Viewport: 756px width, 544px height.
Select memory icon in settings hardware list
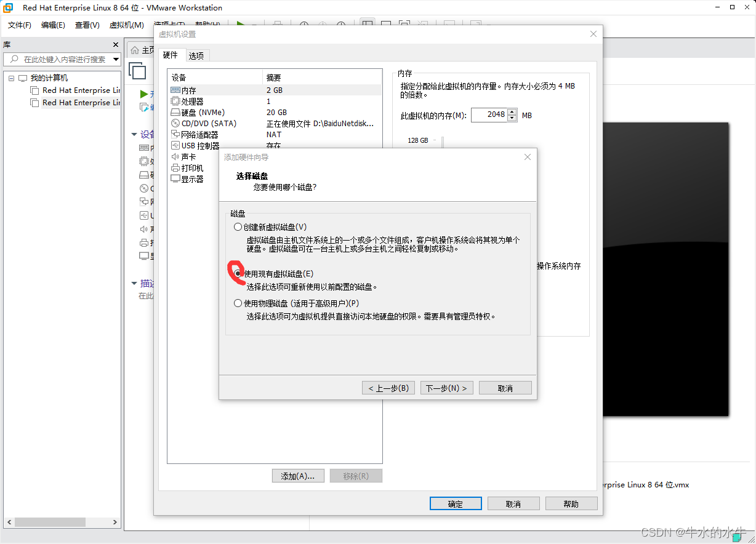[x=175, y=90]
